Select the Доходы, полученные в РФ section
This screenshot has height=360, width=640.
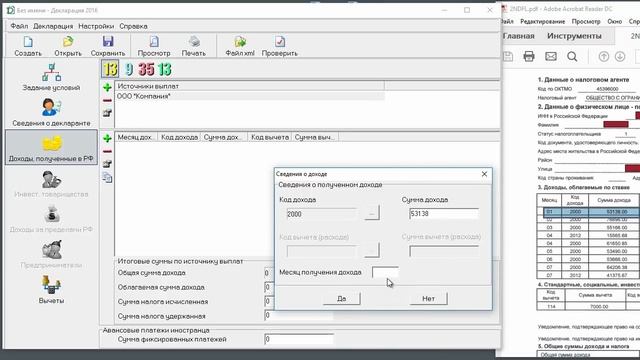[51, 148]
